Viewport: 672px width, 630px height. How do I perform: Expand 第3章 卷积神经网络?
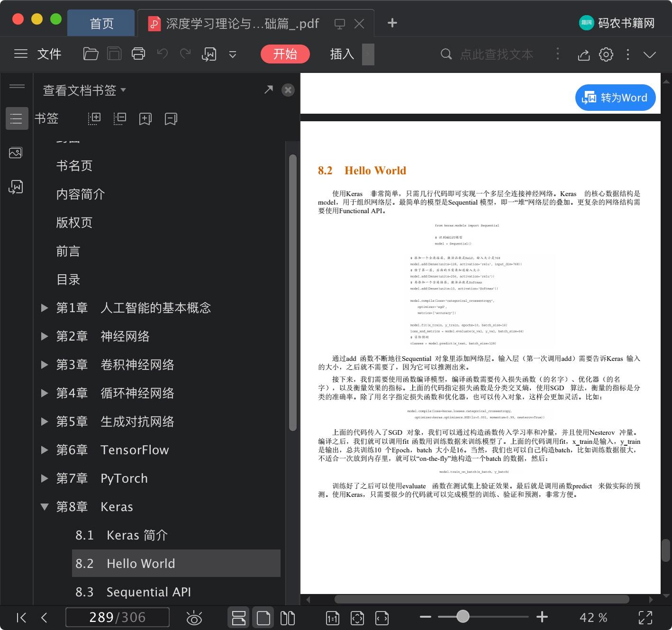tap(45, 365)
